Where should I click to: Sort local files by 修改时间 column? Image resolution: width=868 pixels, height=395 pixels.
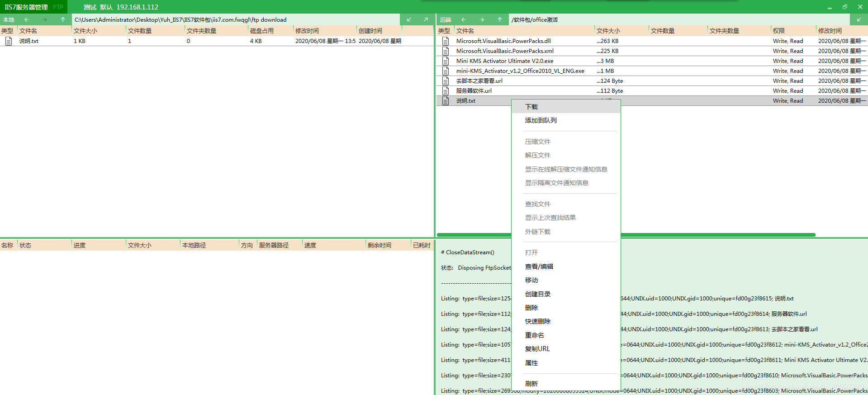325,31
